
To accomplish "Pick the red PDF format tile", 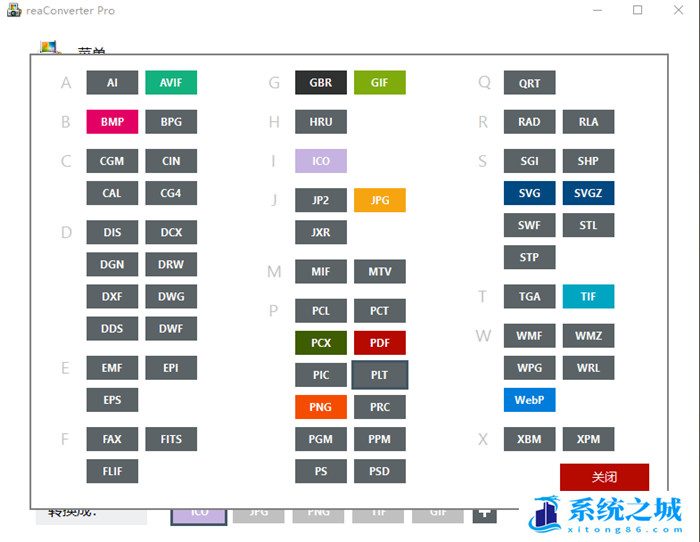I will coord(379,343).
